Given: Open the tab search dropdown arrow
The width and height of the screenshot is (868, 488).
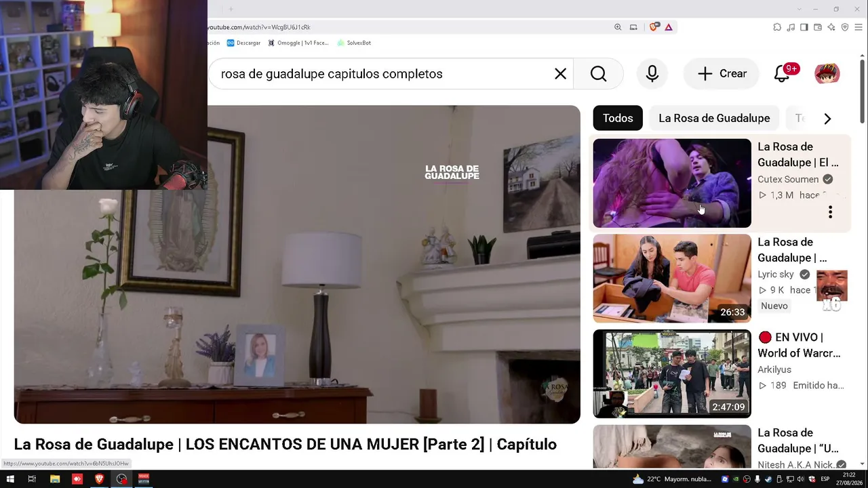Looking at the screenshot, I should [800, 9].
